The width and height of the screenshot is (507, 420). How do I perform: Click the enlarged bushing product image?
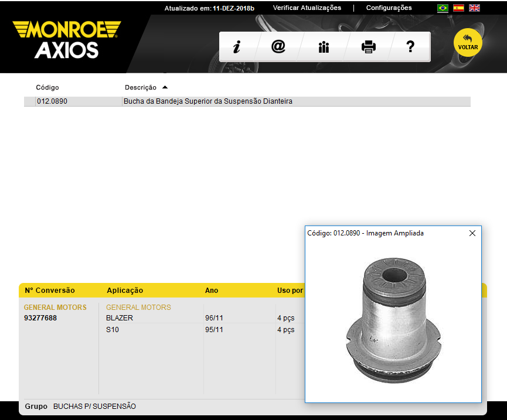(x=393, y=319)
